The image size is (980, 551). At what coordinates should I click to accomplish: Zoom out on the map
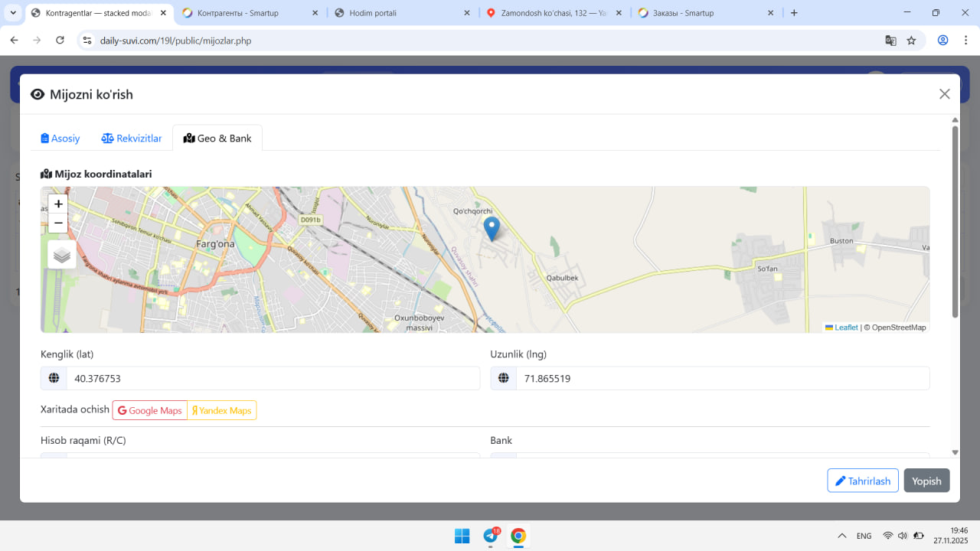click(x=58, y=223)
